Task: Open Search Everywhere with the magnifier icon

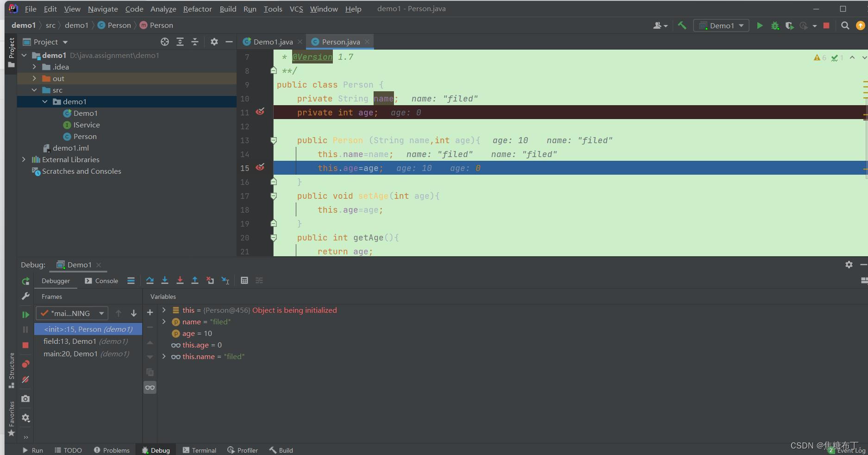Action: pos(845,25)
